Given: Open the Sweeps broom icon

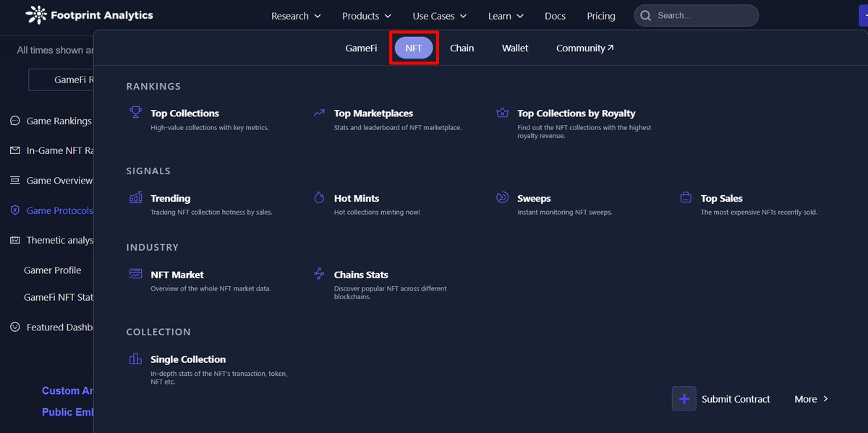Looking at the screenshot, I should pyautogui.click(x=503, y=197).
